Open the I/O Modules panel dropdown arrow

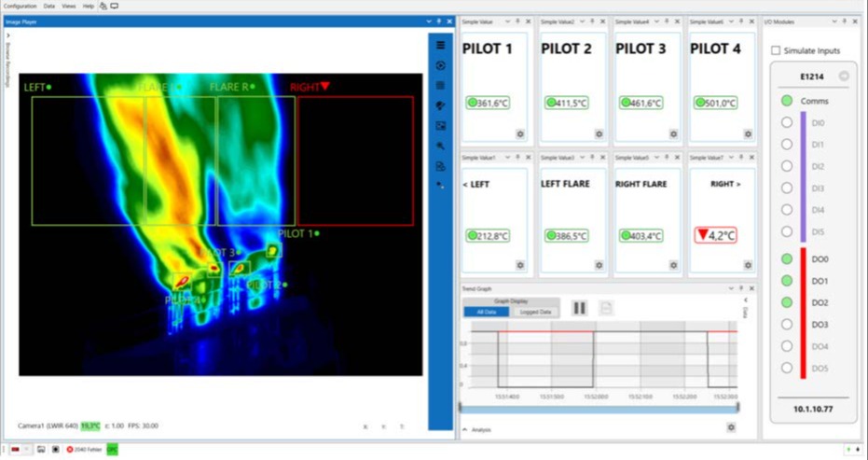834,21
